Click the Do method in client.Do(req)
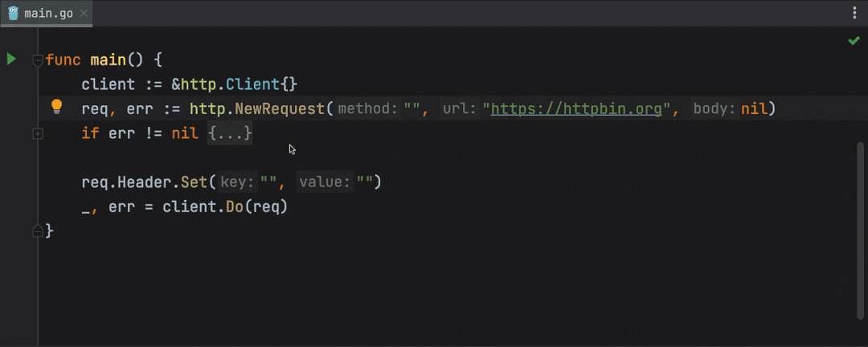 235,206
